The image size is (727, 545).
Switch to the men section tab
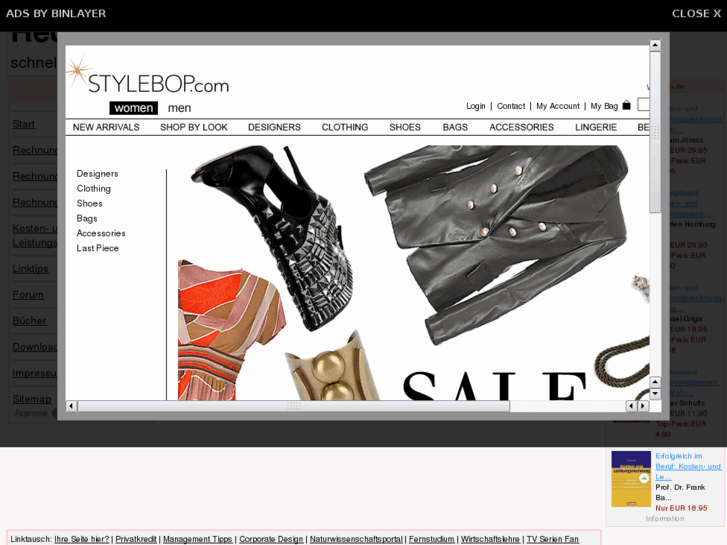click(x=179, y=108)
